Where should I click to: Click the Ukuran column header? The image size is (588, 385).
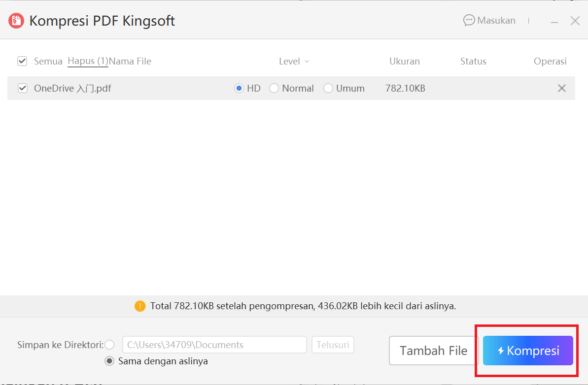(404, 61)
